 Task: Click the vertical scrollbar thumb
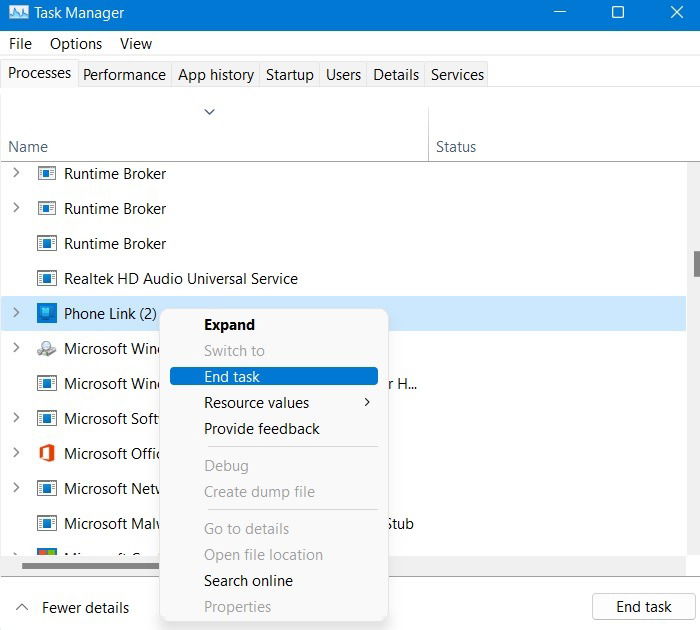(x=695, y=262)
